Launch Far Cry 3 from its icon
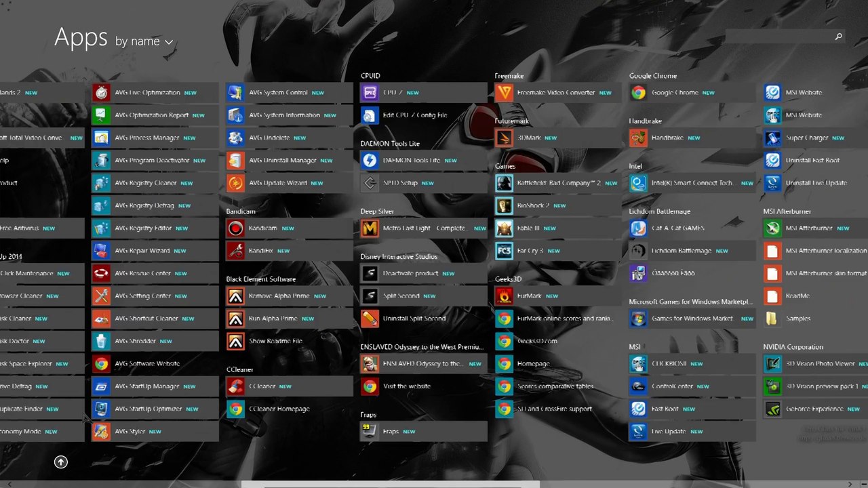Screen dimensions: 868x488 coord(504,251)
